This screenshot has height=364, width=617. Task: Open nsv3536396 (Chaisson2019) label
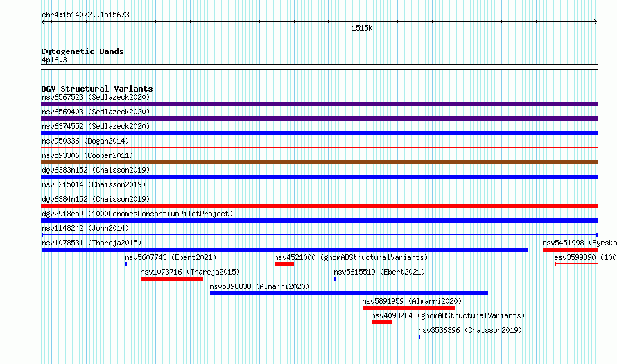[470, 330]
